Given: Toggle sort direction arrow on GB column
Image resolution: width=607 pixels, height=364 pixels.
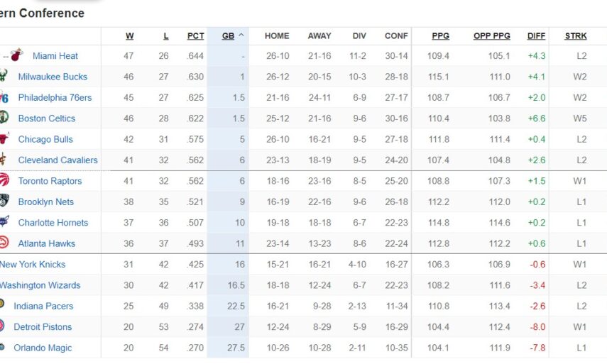Looking at the screenshot, I should pos(241,35).
